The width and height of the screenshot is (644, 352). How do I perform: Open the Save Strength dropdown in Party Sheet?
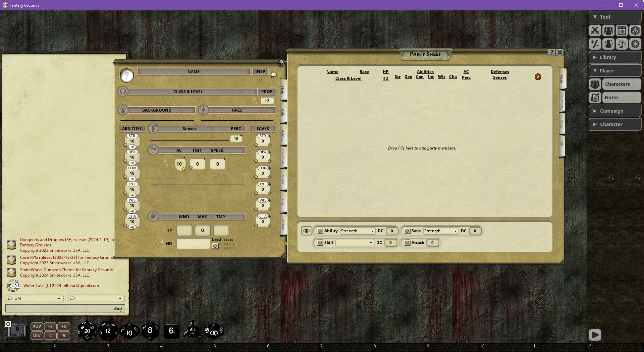440,231
